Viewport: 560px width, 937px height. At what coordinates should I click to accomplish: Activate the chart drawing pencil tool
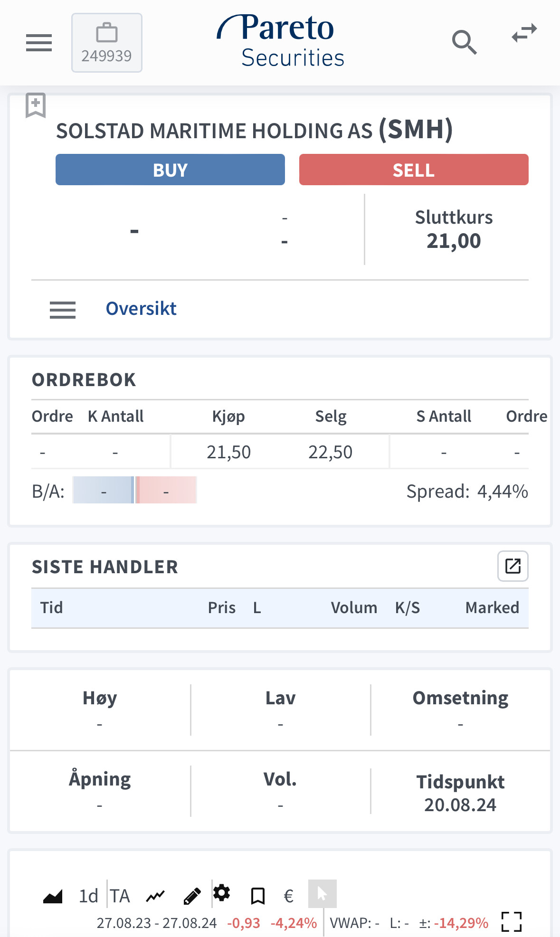point(192,896)
